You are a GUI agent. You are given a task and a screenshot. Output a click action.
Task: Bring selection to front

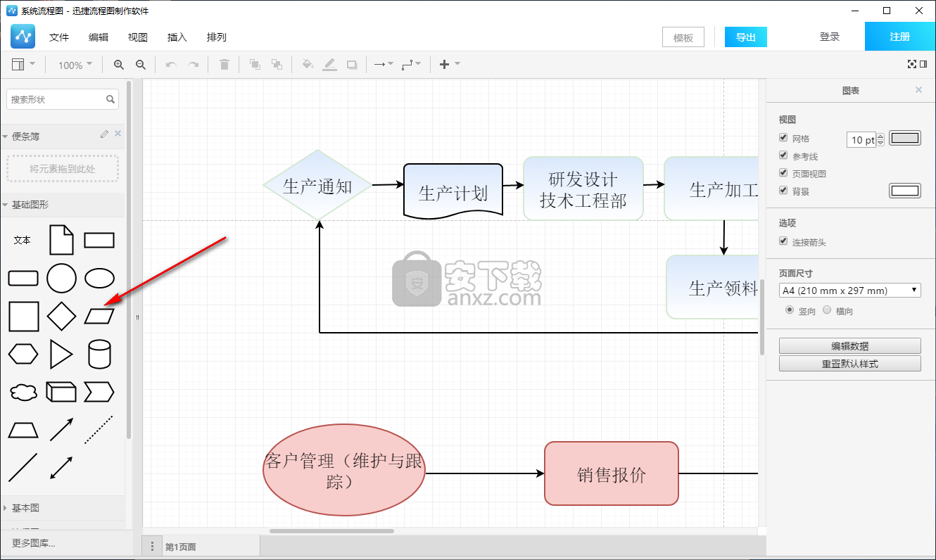coord(255,65)
